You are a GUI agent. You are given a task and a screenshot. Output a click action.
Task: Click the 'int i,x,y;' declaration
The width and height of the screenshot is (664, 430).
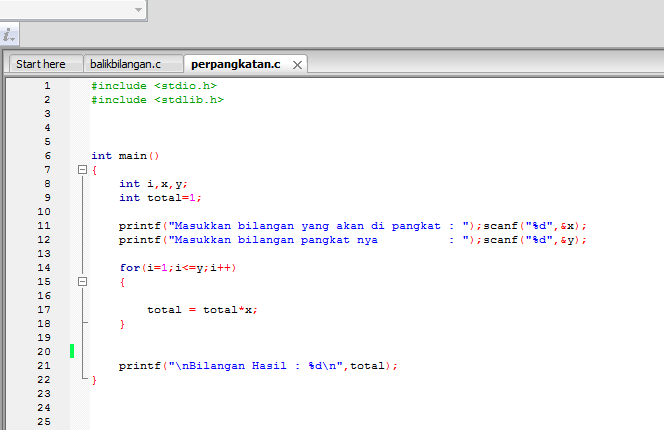click(x=153, y=184)
